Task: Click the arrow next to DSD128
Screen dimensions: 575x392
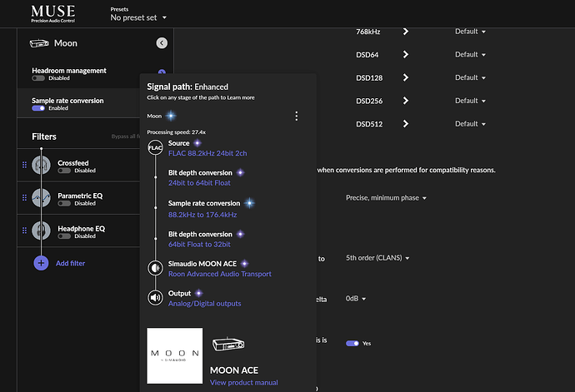Action: 406,77
